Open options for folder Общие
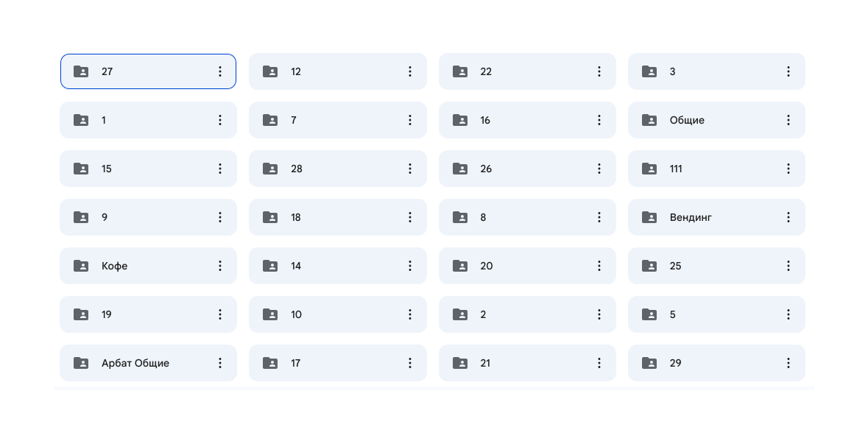Screen dimensions: 868x441 point(788,120)
